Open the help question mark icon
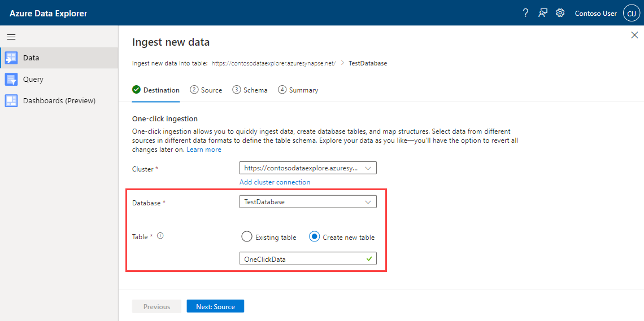The image size is (644, 321). tap(525, 13)
